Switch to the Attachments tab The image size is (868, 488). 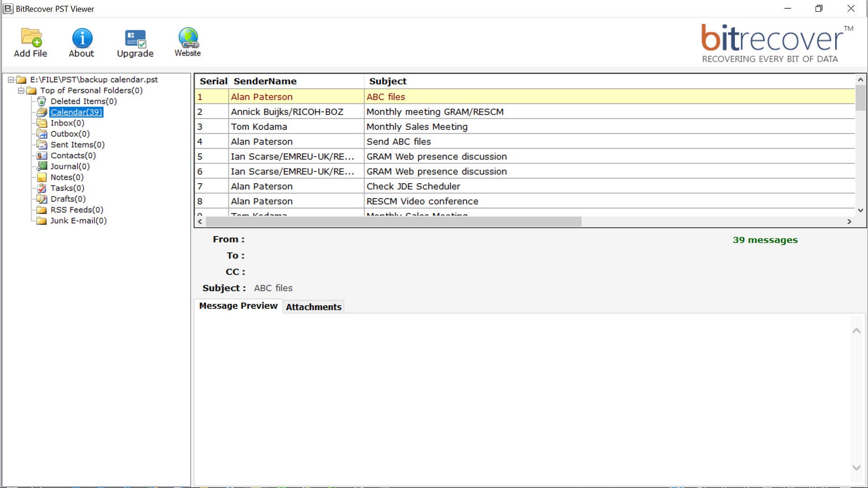click(314, 307)
